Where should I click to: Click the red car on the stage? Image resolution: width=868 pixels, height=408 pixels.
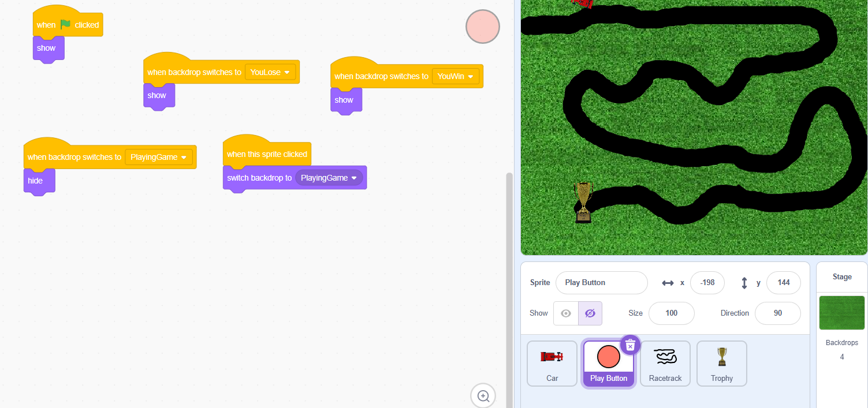[582, 3]
